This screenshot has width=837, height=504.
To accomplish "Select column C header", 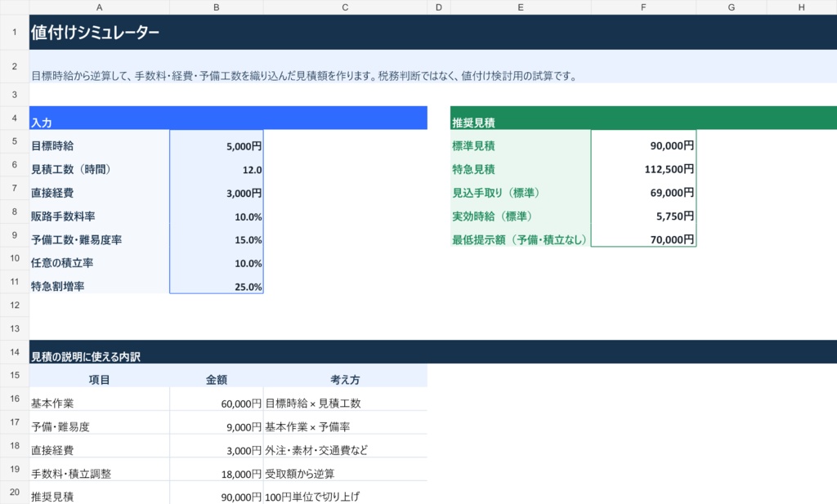I will 345,7.
